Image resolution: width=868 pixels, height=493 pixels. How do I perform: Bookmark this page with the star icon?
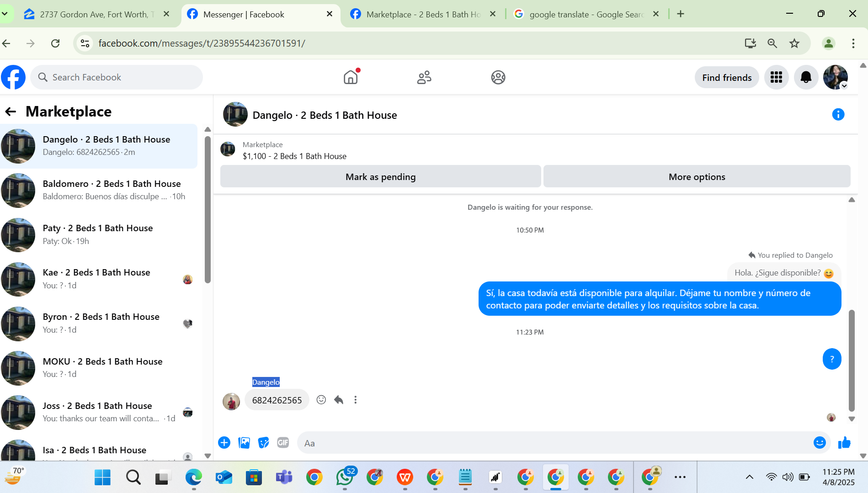[794, 43]
